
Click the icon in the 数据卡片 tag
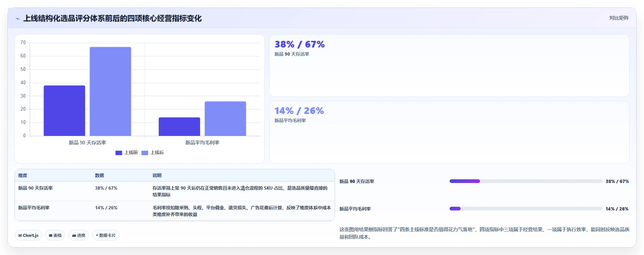97,235
